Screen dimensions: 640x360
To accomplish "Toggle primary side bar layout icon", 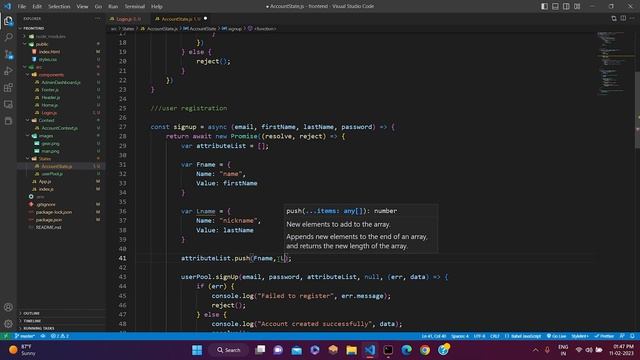I will [x=544, y=6].
